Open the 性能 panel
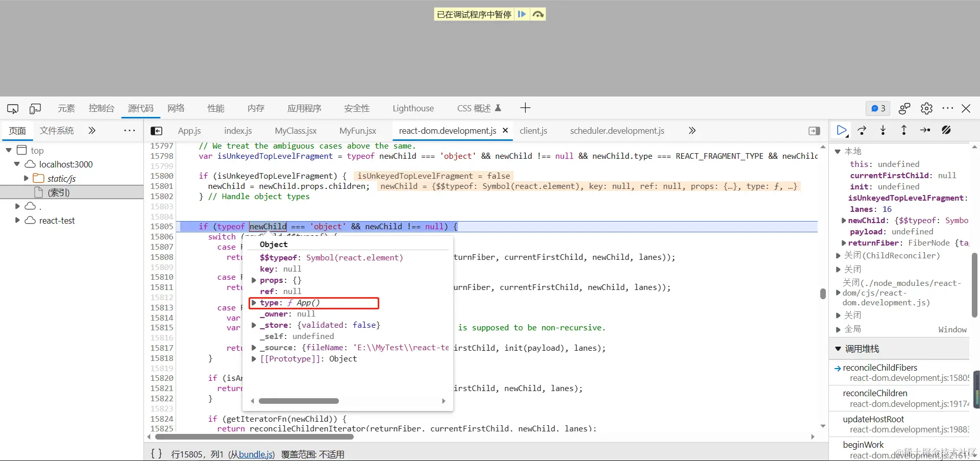 216,108
